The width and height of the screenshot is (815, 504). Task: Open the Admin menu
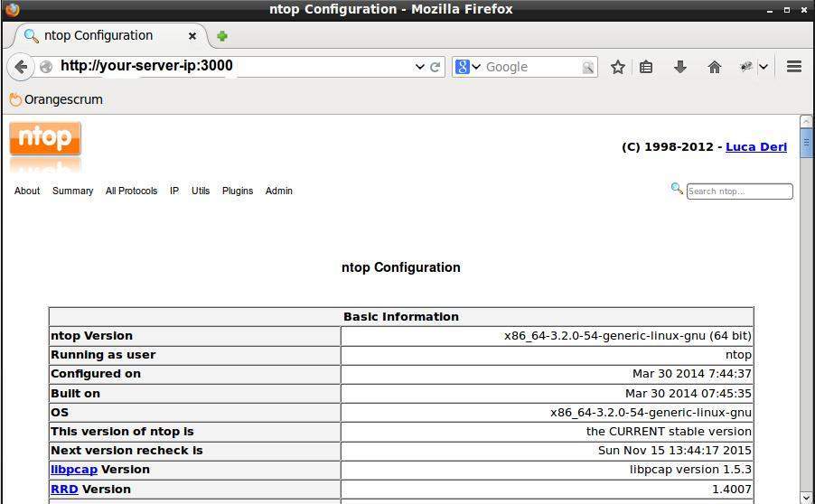click(x=279, y=191)
